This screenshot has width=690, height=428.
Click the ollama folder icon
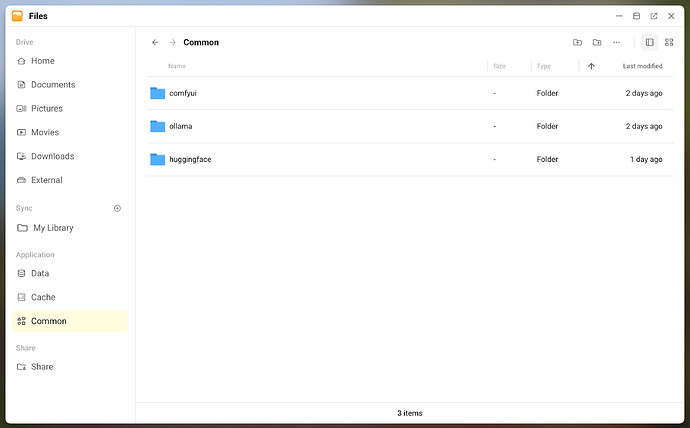click(x=158, y=126)
